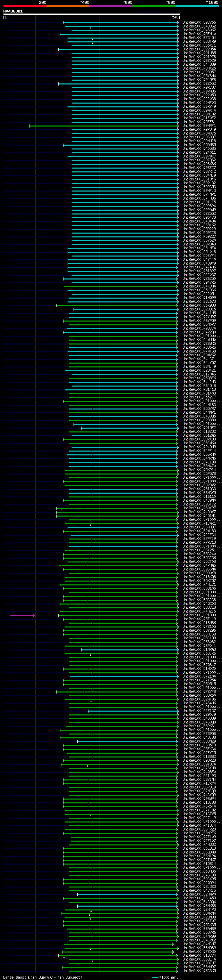222x980 pixels.
Task: Select the UniRef100_A1CAK1 label
Action: tap(199, 524)
